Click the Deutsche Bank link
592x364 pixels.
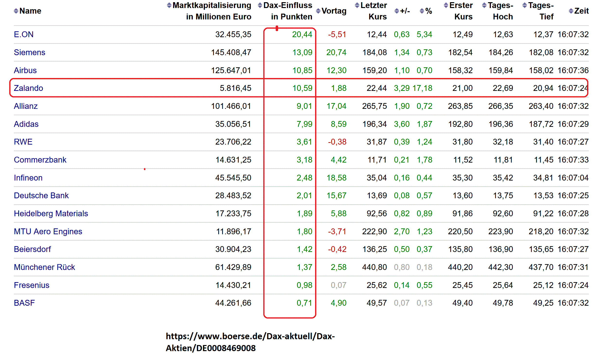point(41,196)
